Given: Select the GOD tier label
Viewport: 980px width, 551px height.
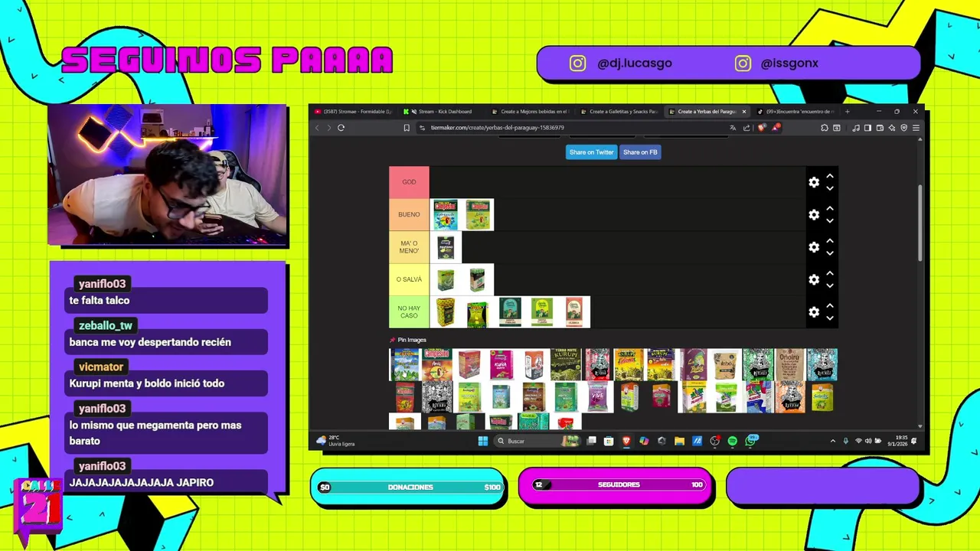Looking at the screenshot, I should (409, 182).
